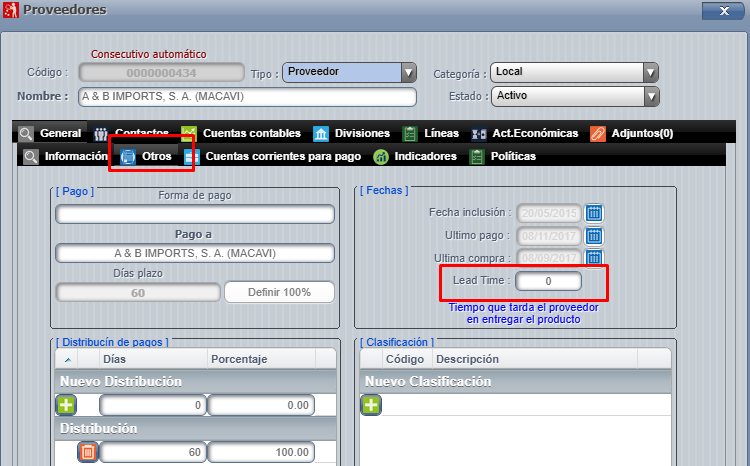Click the Nuevo Clasificación group header

[x=515, y=381]
